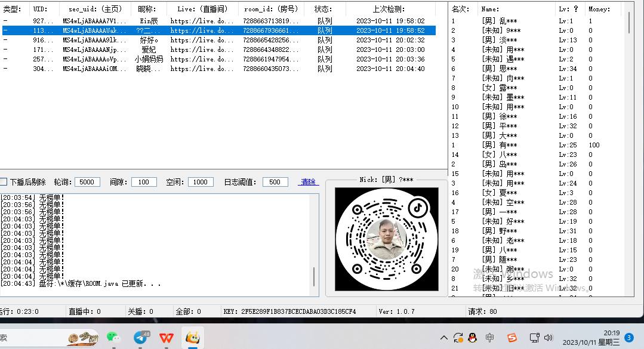This screenshot has height=349, width=644.
Task: Click the orange robot app taskbar icon
Action: point(192,338)
